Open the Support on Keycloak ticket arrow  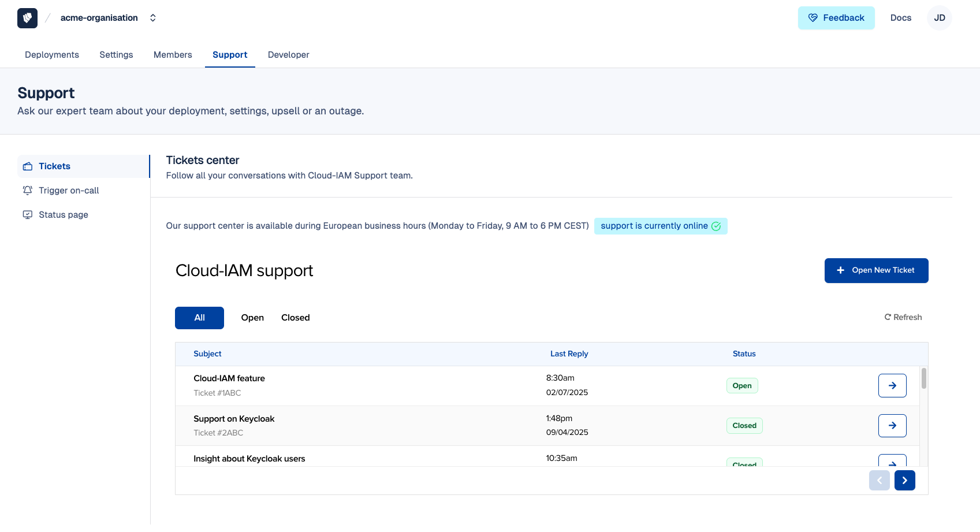click(x=892, y=426)
